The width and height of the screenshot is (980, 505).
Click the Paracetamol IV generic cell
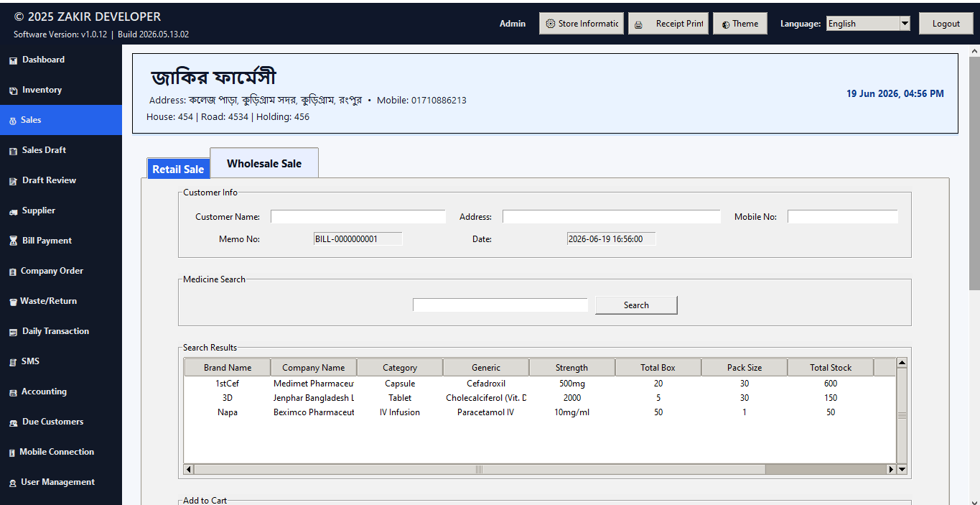(486, 412)
